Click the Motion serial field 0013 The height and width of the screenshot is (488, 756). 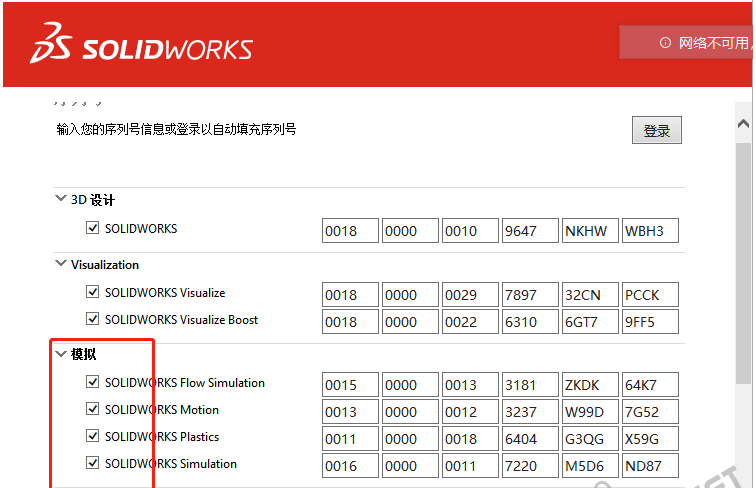coord(350,411)
